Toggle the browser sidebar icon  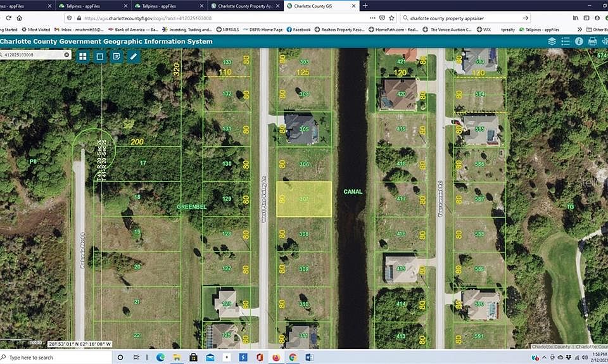pos(586,18)
